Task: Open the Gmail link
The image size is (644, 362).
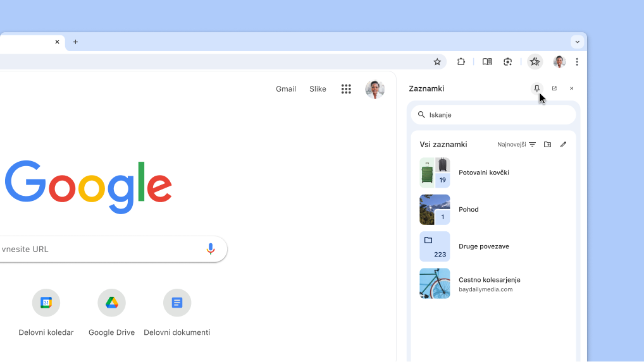Action: click(x=286, y=89)
